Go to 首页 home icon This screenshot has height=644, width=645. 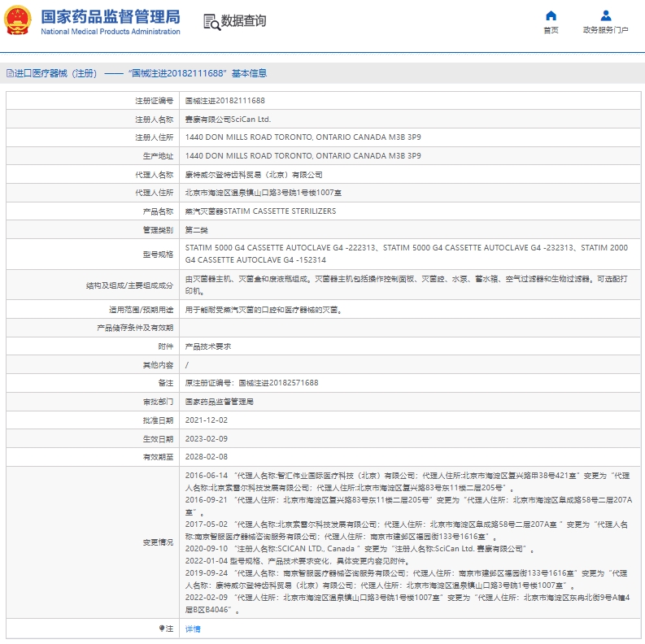pyautogui.click(x=551, y=15)
